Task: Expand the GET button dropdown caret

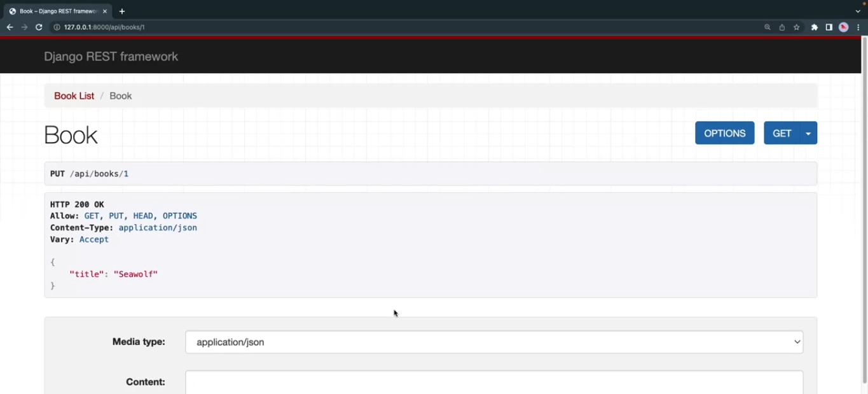Action: 808,134
